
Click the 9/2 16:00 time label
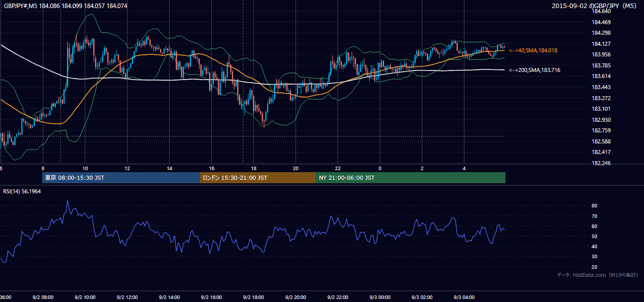(211, 297)
